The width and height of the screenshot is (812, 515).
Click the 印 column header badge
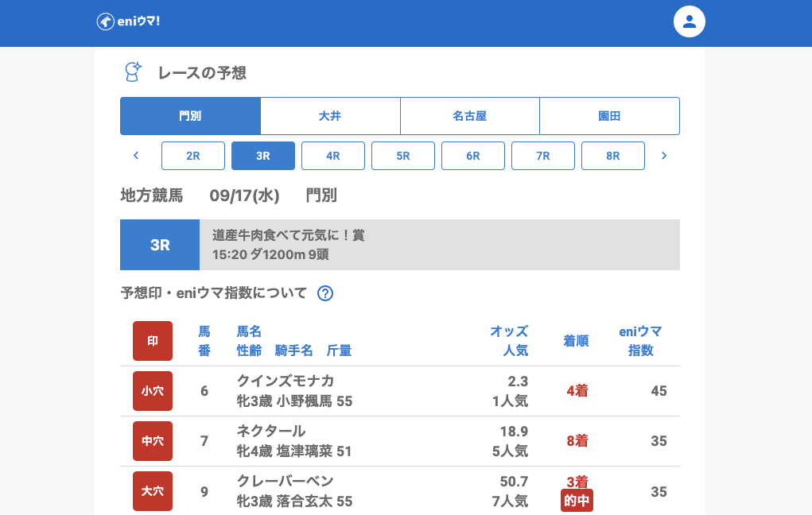(152, 341)
